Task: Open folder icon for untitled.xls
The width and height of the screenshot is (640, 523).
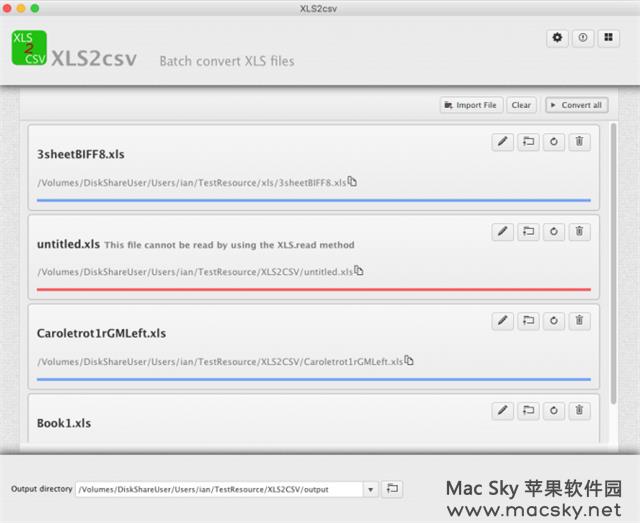Action: [528, 232]
